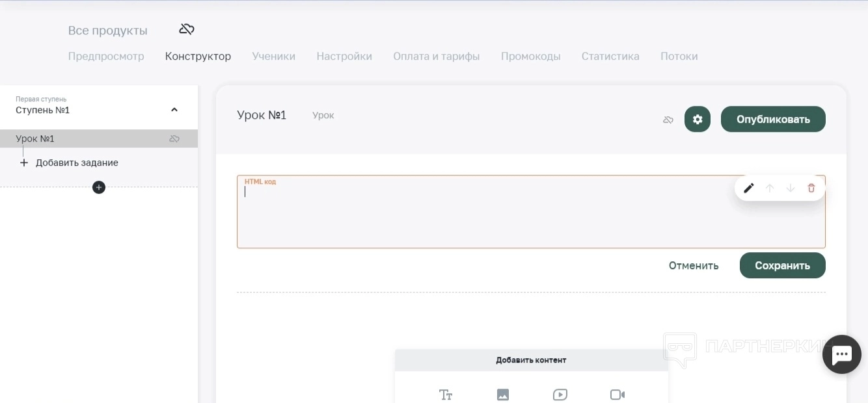Image resolution: width=868 pixels, height=403 pixels.
Task: Switch to the Статистика tab
Action: [610, 57]
